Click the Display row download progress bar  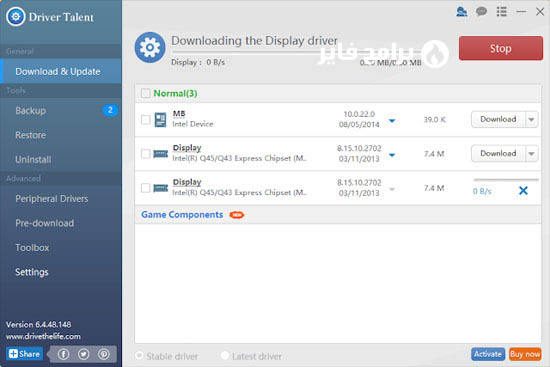[x=506, y=180]
